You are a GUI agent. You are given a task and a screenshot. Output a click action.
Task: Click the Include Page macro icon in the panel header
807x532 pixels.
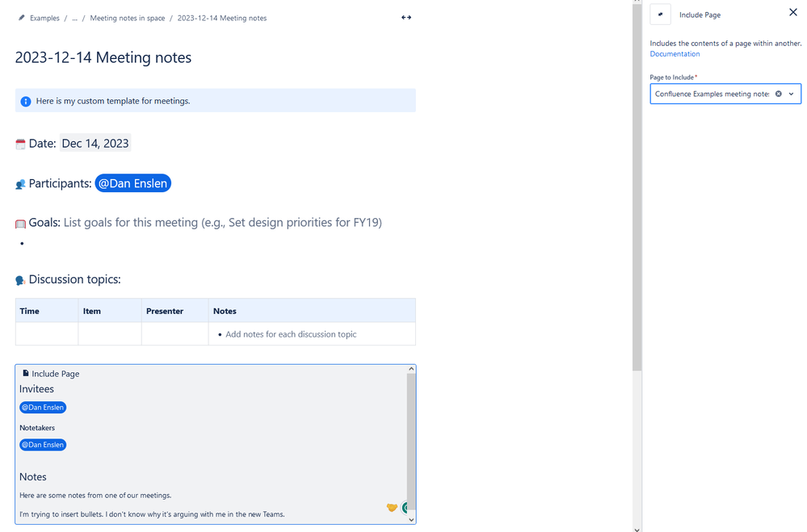[x=660, y=14]
